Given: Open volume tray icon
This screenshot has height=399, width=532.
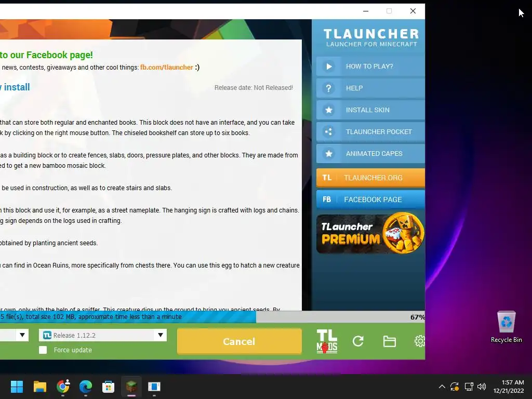Looking at the screenshot, I should tap(482, 387).
